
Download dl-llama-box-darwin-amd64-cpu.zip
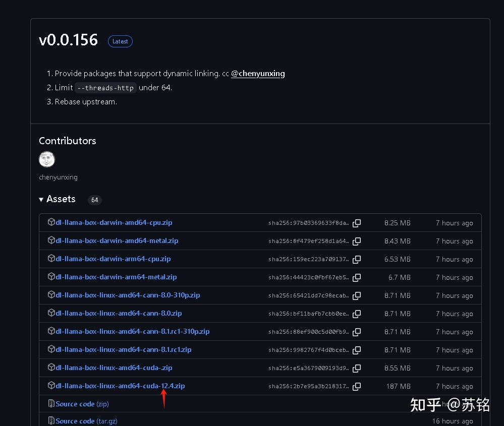pyautogui.click(x=114, y=222)
